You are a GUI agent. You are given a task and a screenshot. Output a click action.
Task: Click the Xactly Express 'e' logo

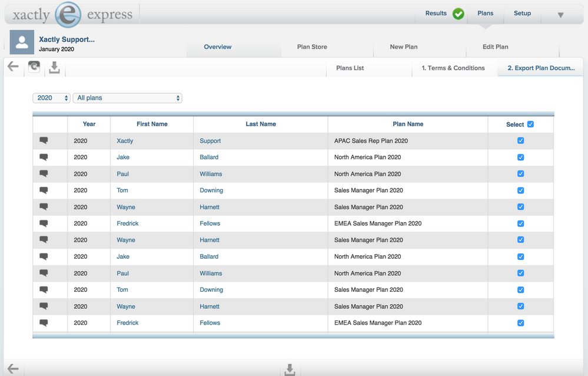pyautogui.click(x=68, y=15)
